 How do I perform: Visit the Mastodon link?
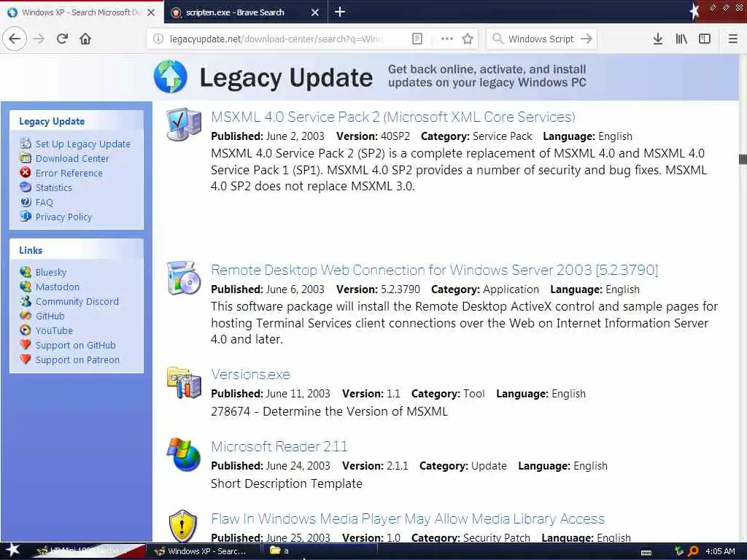57,287
